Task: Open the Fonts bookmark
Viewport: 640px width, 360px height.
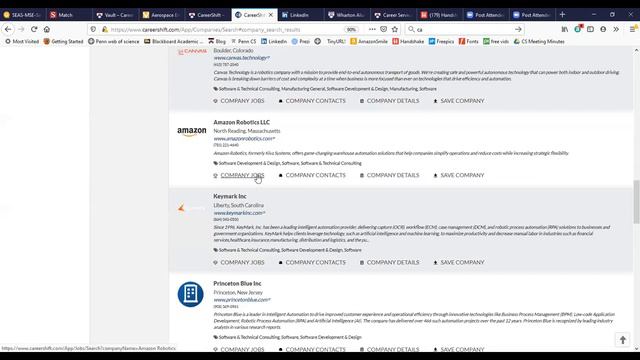Action: click(x=469, y=41)
